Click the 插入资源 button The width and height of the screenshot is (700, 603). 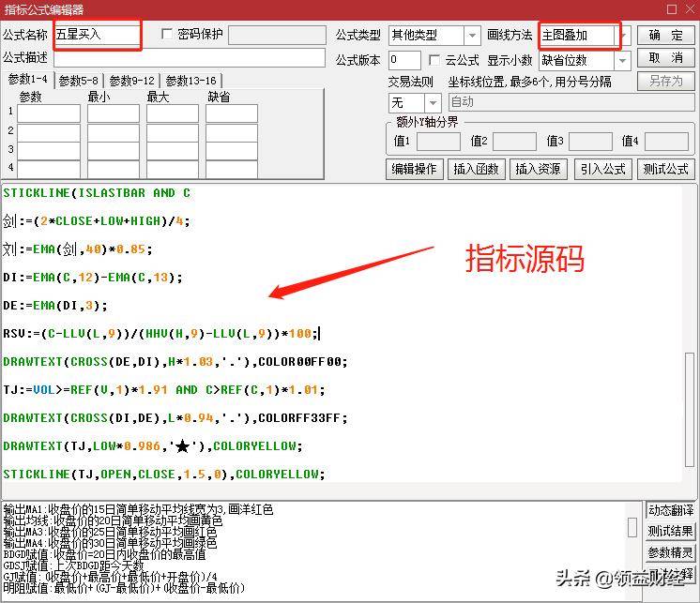click(538, 169)
